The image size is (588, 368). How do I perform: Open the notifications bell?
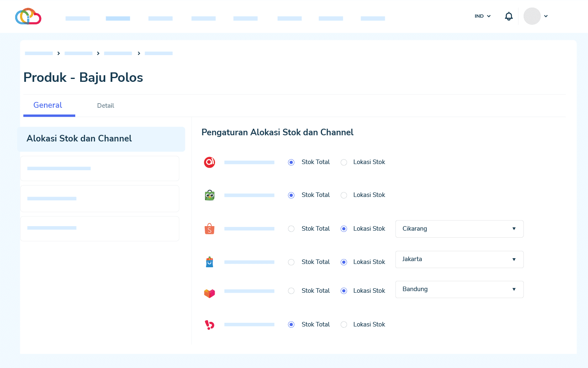[x=509, y=16]
